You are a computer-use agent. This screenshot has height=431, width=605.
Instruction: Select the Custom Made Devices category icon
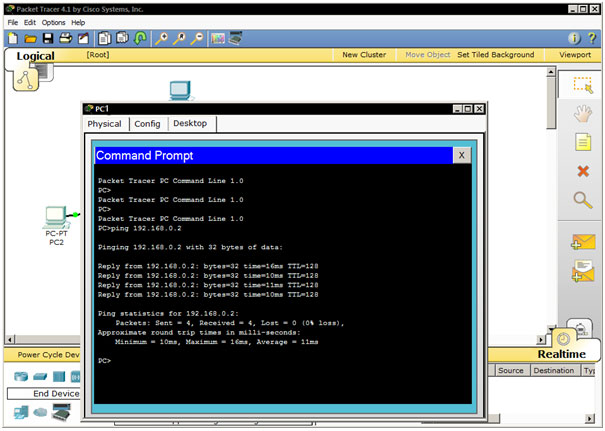pos(62,412)
